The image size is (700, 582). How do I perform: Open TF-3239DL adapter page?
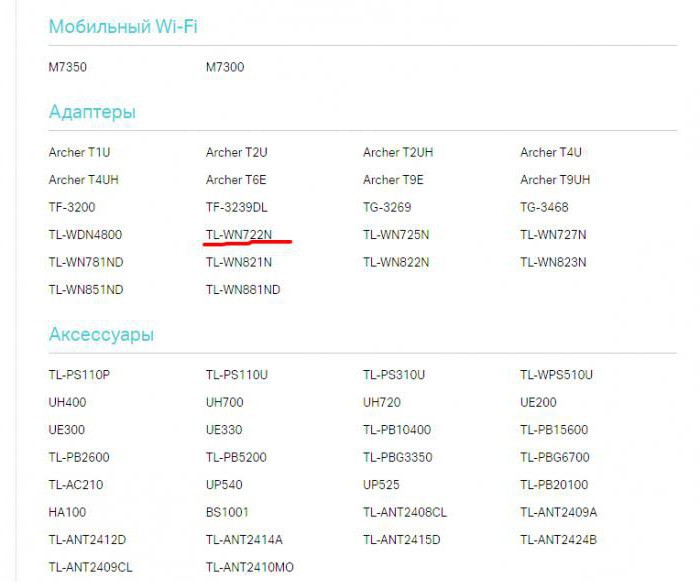(237, 207)
